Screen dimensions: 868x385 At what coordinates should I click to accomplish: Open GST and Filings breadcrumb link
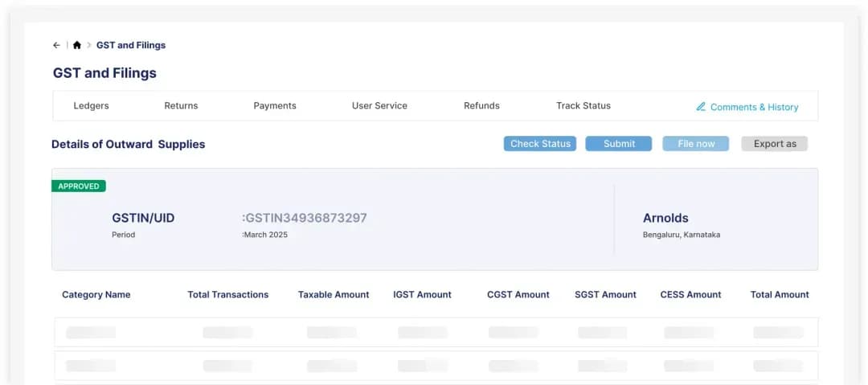pos(131,46)
